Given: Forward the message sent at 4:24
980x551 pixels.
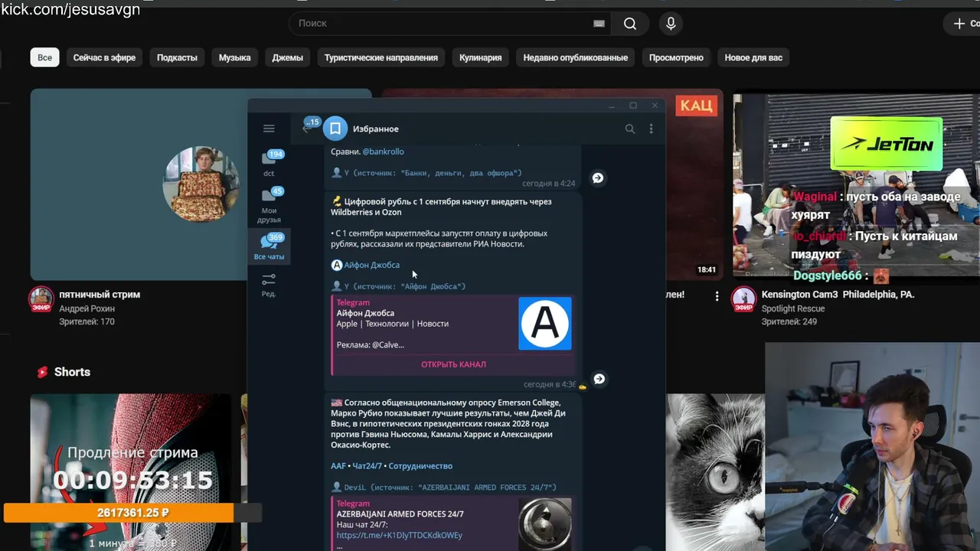Looking at the screenshot, I should (x=598, y=178).
